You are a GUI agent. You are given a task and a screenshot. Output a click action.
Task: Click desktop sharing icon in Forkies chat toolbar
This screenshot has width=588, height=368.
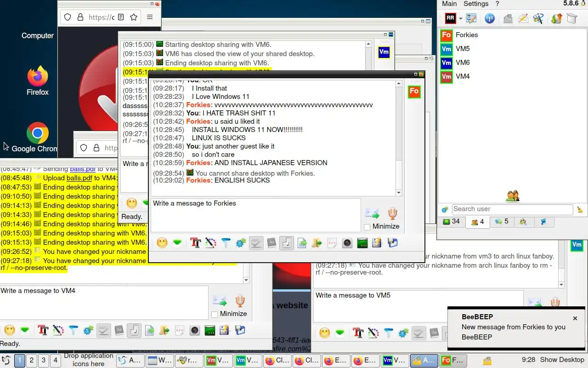[362, 243]
